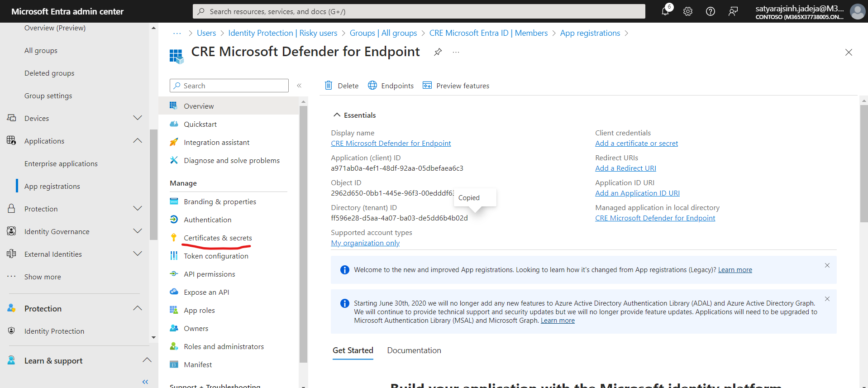Click the Expose an API cloud icon
The width and height of the screenshot is (868, 388).
174,292
